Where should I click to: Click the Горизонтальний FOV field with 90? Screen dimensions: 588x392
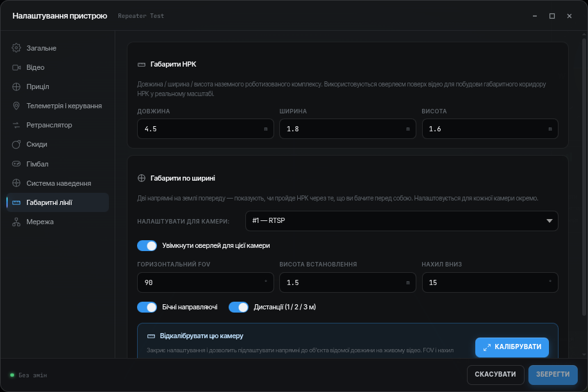coord(206,282)
